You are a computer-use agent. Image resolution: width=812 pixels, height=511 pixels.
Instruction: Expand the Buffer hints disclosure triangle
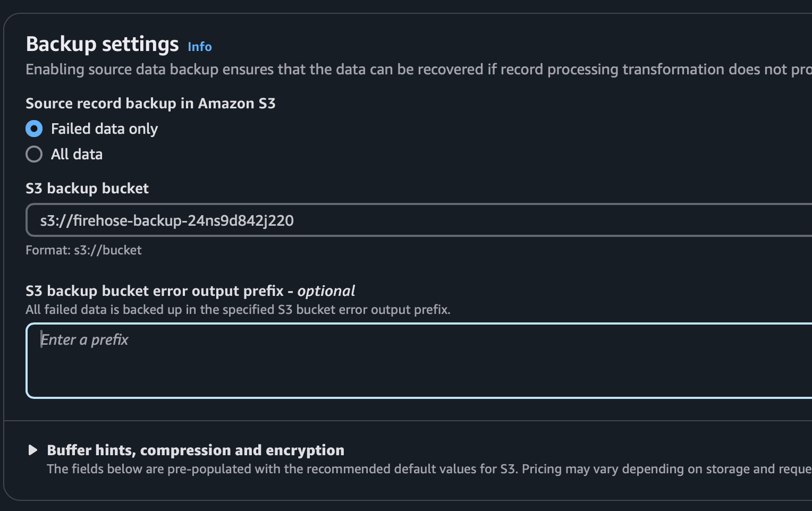[33, 450]
